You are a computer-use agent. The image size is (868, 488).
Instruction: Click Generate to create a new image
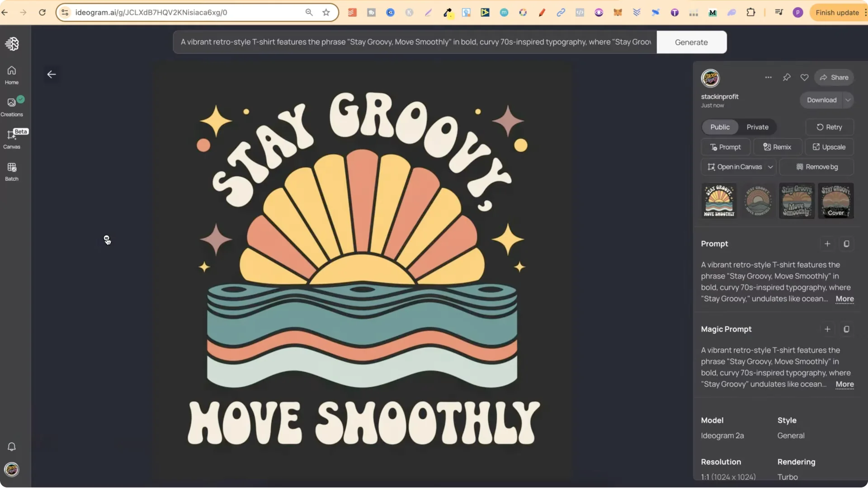691,42
